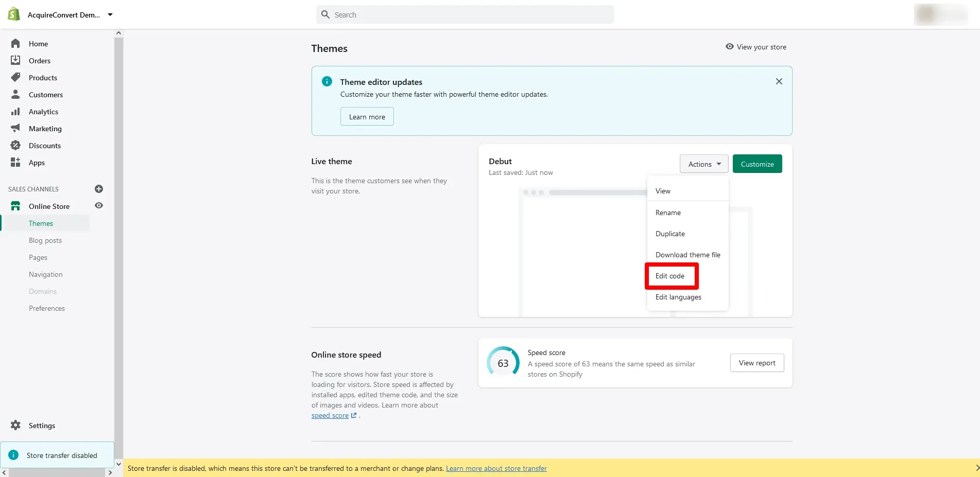Open the speed score help link
The image size is (980, 477).
click(330, 416)
